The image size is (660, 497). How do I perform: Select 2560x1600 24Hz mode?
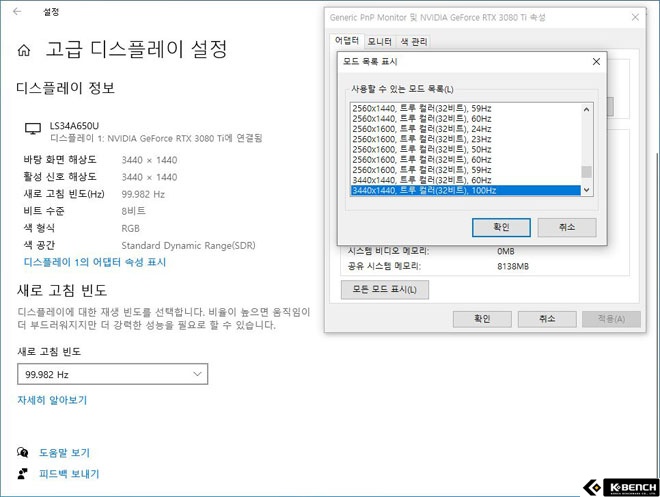466,129
